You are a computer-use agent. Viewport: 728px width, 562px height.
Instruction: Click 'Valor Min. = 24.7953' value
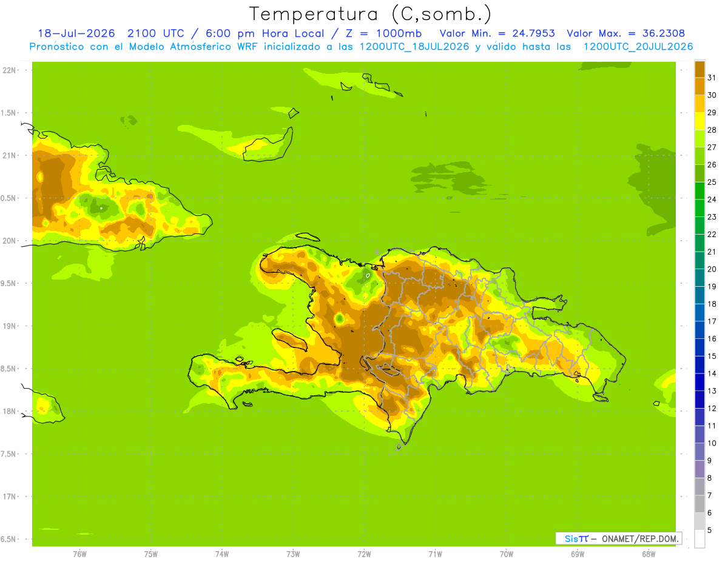click(x=497, y=33)
